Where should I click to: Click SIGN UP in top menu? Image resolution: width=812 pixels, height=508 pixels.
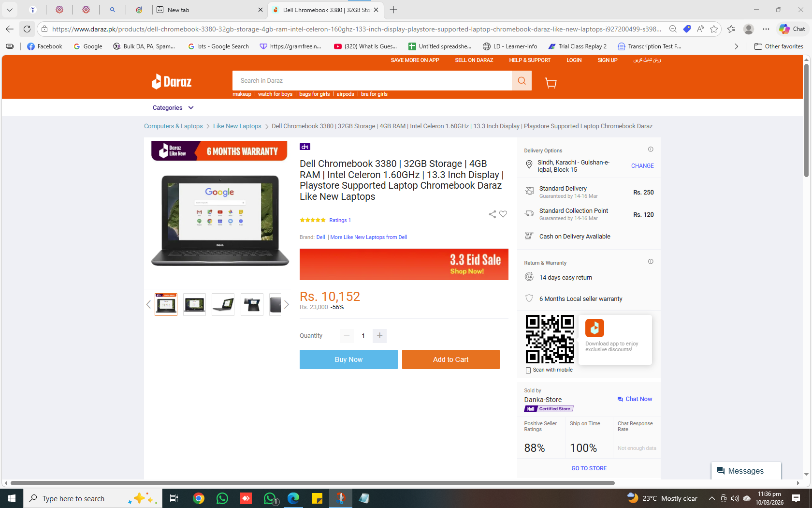[x=607, y=60]
